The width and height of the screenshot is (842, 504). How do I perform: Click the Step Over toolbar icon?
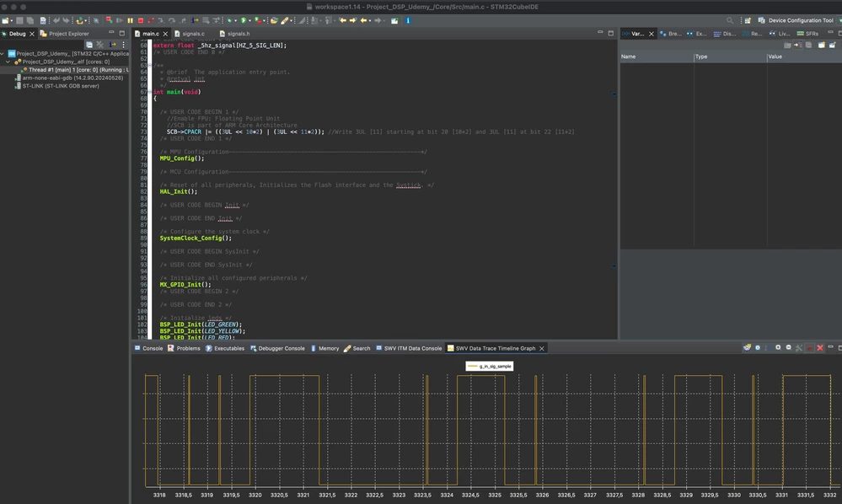(x=172, y=20)
